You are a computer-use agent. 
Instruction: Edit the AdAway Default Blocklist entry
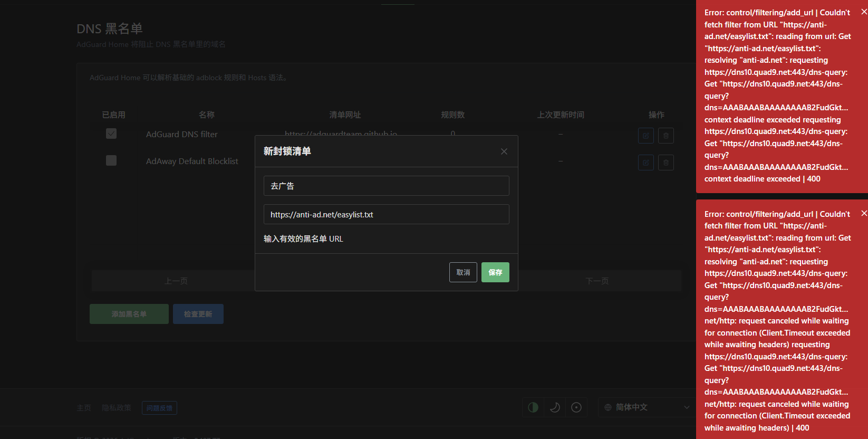click(x=646, y=163)
